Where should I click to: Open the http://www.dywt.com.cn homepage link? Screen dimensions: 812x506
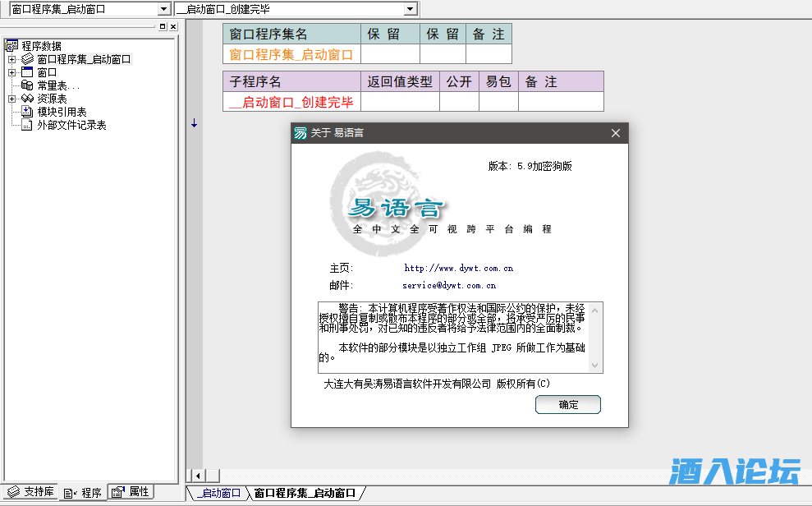(x=458, y=268)
